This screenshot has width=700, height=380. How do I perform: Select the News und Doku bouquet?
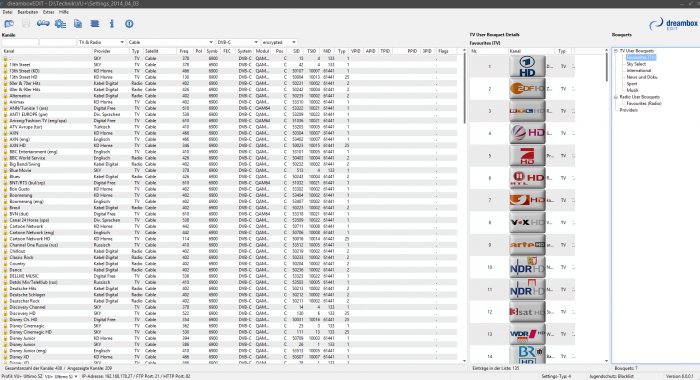[642, 77]
